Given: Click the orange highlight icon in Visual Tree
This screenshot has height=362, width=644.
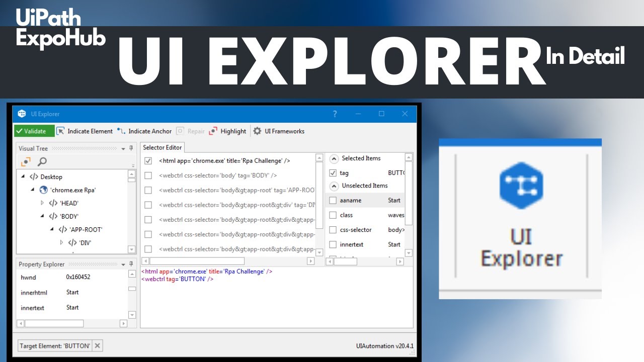Looking at the screenshot, I should 26,161.
